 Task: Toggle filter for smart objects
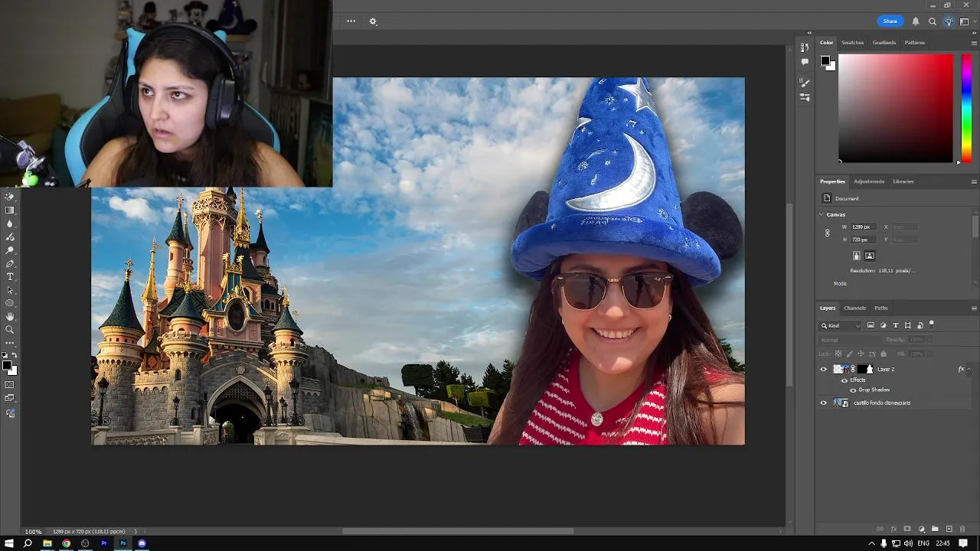click(920, 325)
